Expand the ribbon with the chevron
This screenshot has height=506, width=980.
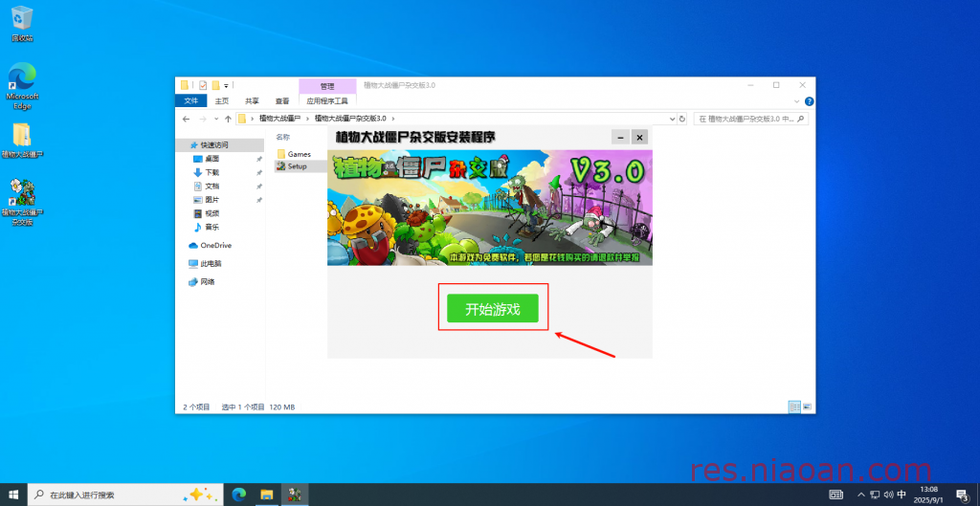(x=797, y=101)
